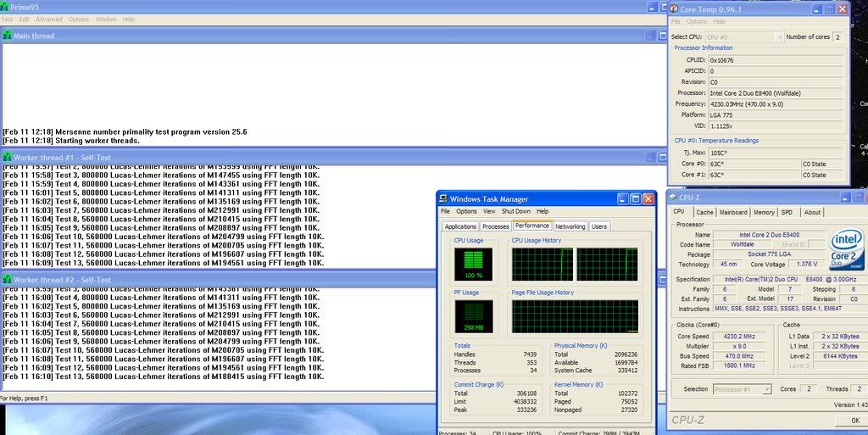Viewport: 868px width, 435px height.
Task: Open the Edit menu in Prime95
Action: pyautogui.click(x=25, y=20)
